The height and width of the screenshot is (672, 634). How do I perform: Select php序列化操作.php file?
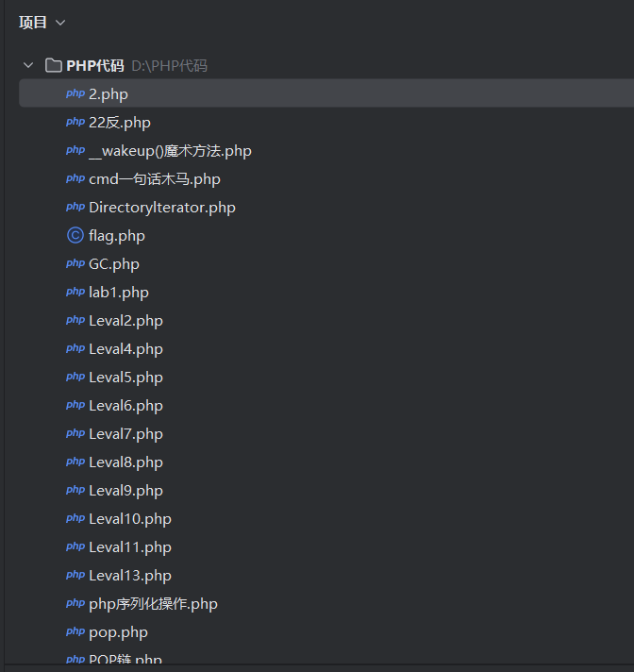tap(153, 604)
